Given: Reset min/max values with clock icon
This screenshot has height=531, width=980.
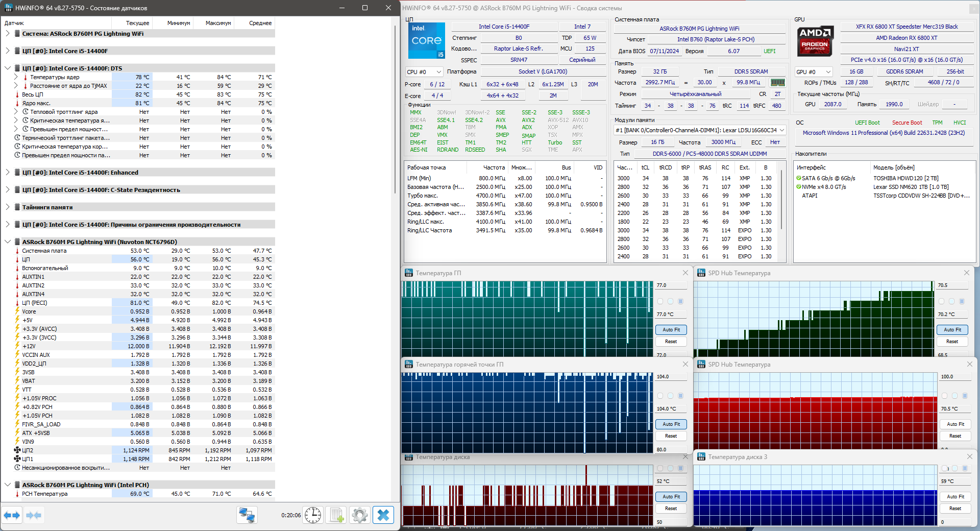Looking at the screenshot, I should pos(313,515).
